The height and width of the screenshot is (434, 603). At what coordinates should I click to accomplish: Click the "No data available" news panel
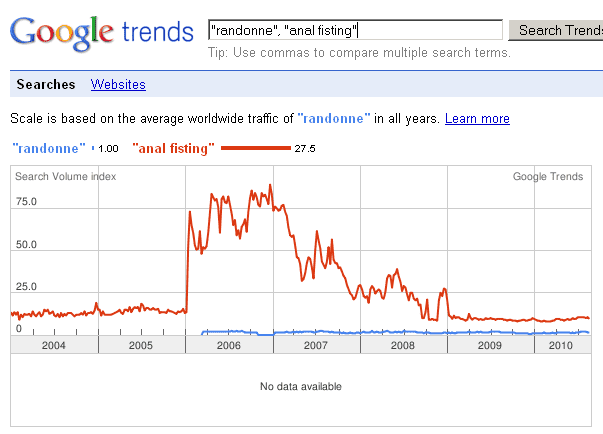click(x=300, y=387)
